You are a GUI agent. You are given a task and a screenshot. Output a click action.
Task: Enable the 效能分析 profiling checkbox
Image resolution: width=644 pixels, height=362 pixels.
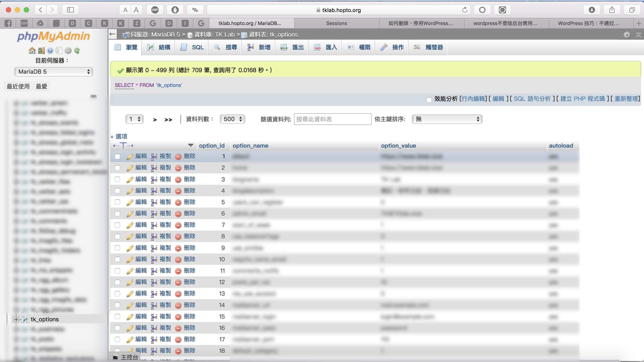[x=429, y=99]
